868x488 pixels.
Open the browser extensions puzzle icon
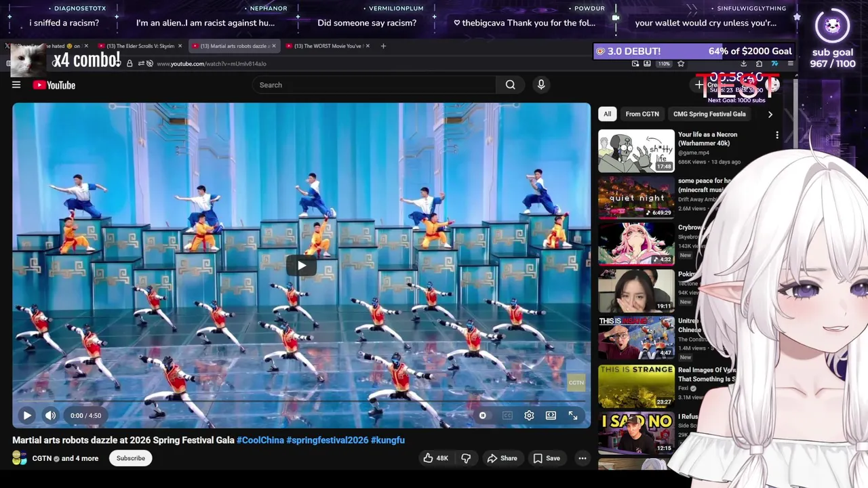pyautogui.click(x=759, y=64)
